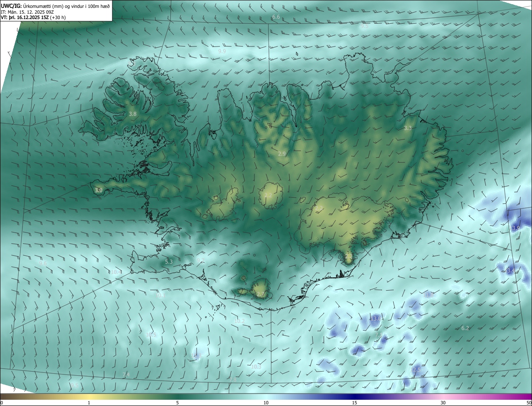Click the "10.2" value south of the coast
Screen dimensions: 532x406
239,321
